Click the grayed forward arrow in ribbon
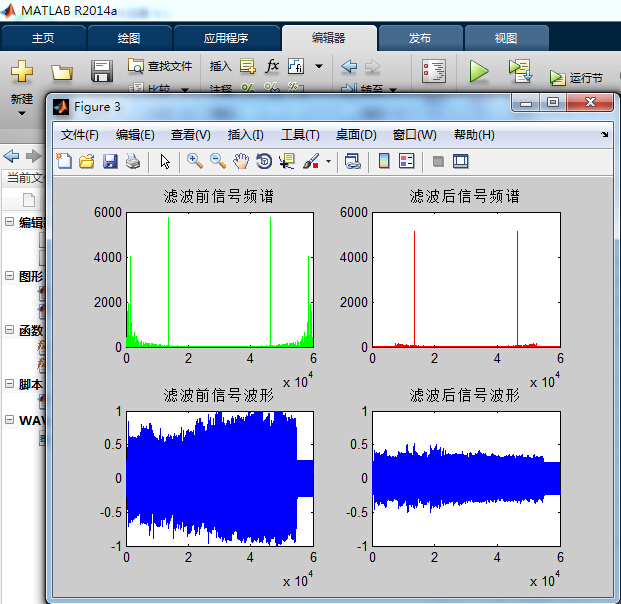 (x=372, y=67)
